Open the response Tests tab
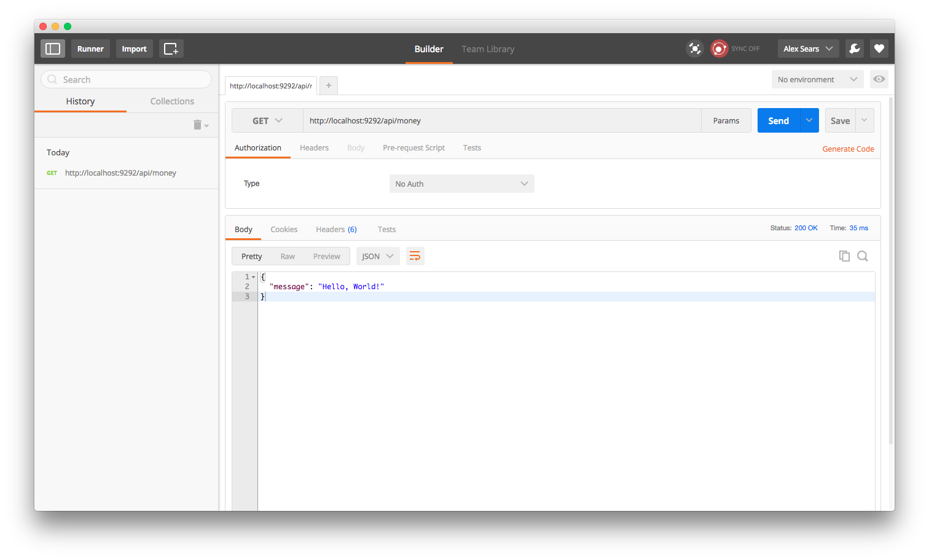The width and height of the screenshot is (929, 560). [x=386, y=230]
